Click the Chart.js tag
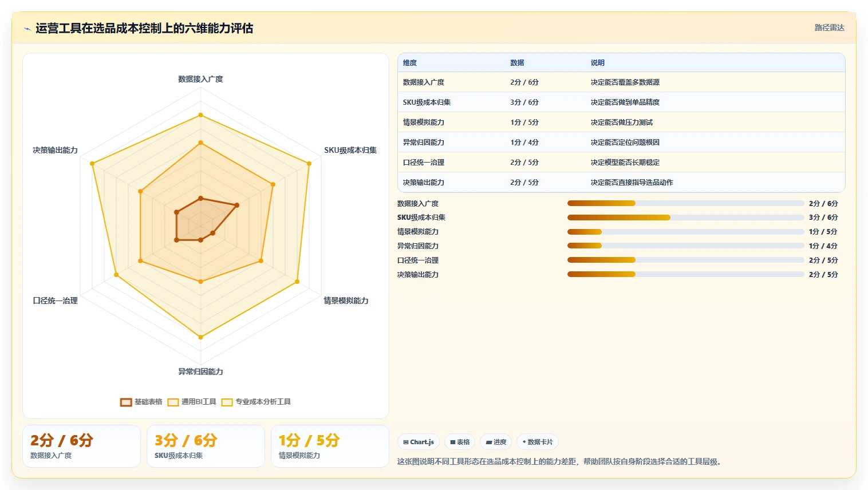Viewport: 868px width, 490px height. [x=419, y=442]
